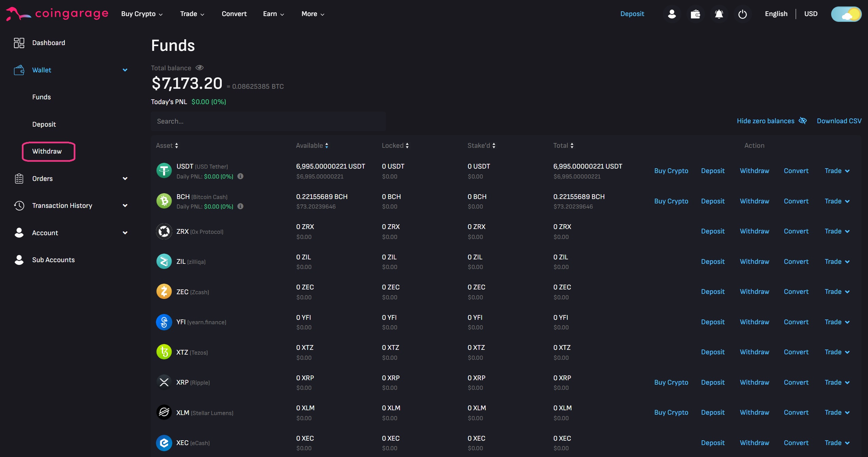
Task: Click Convert in ZEC row
Action: [x=796, y=291]
